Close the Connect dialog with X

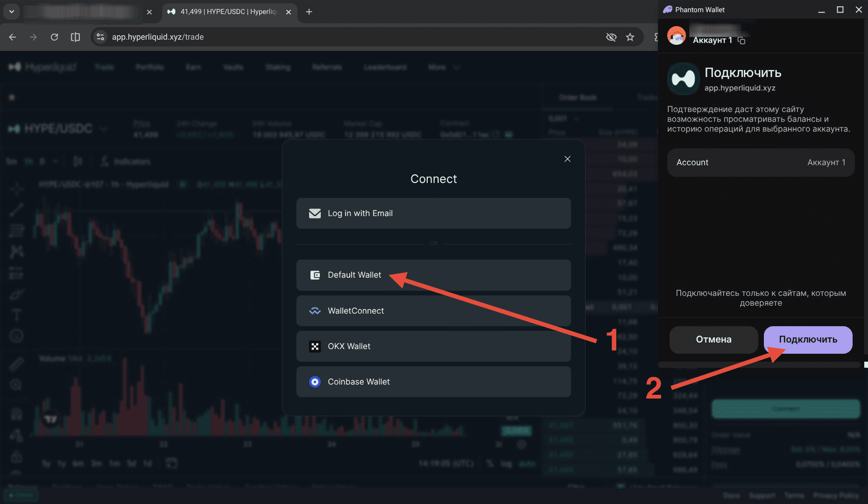tap(567, 159)
